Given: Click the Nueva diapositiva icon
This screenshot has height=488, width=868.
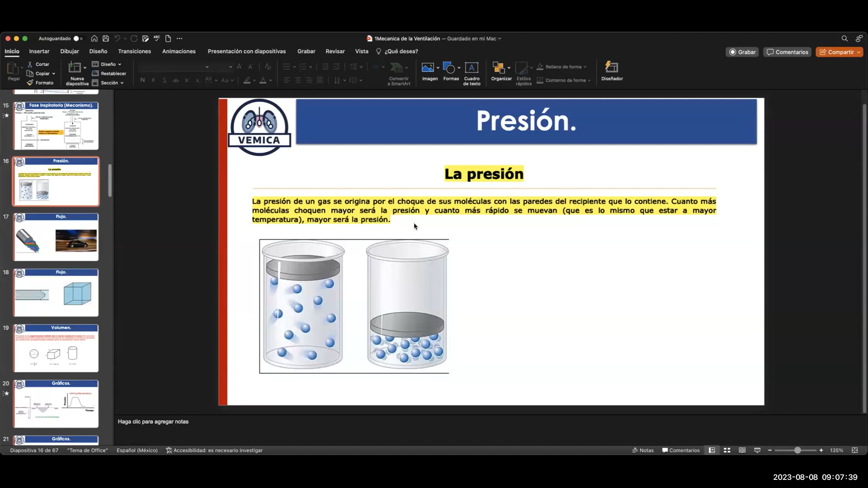Looking at the screenshot, I should tap(74, 67).
